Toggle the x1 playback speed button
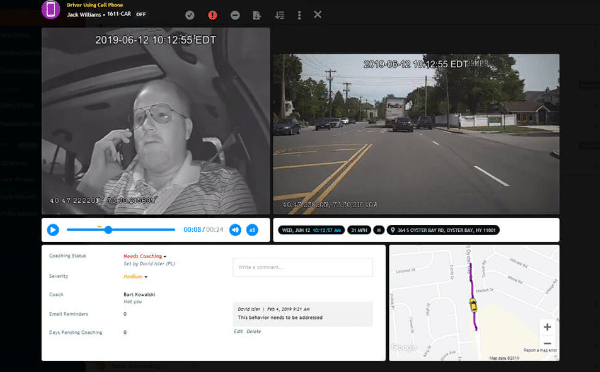This screenshot has width=600, height=372. click(x=252, y=230)
